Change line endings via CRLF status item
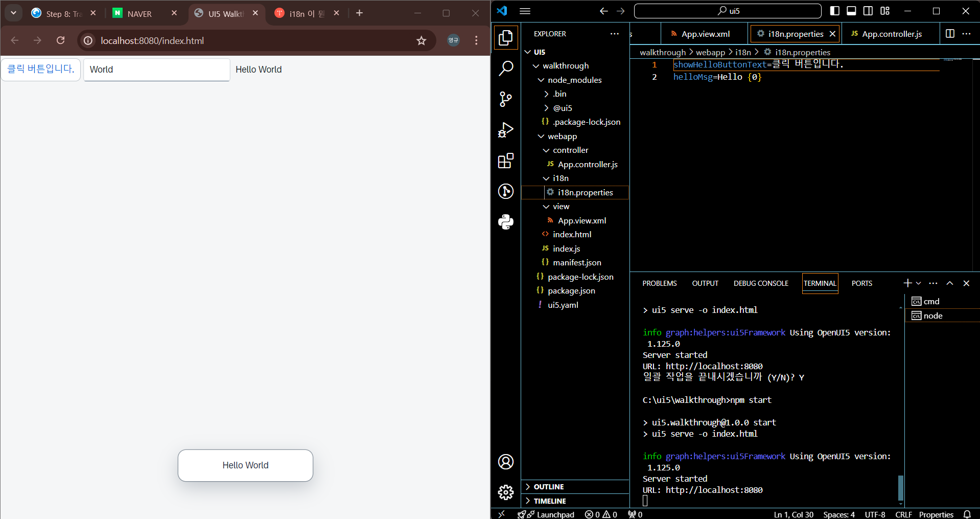Screen dimensions: 980x519 [x=903, y=514]
